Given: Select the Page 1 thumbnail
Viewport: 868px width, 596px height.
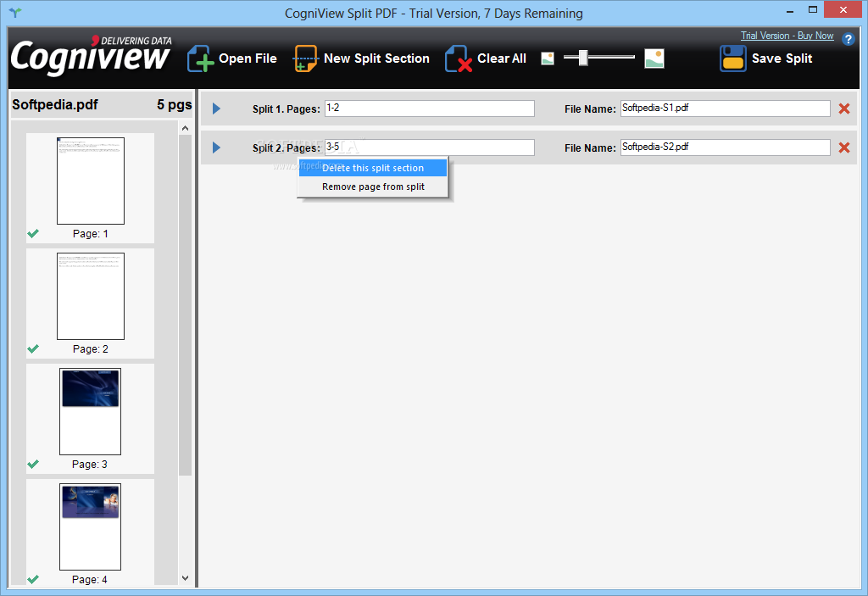Looking at the screenshot, I should [x=91, y=181].
